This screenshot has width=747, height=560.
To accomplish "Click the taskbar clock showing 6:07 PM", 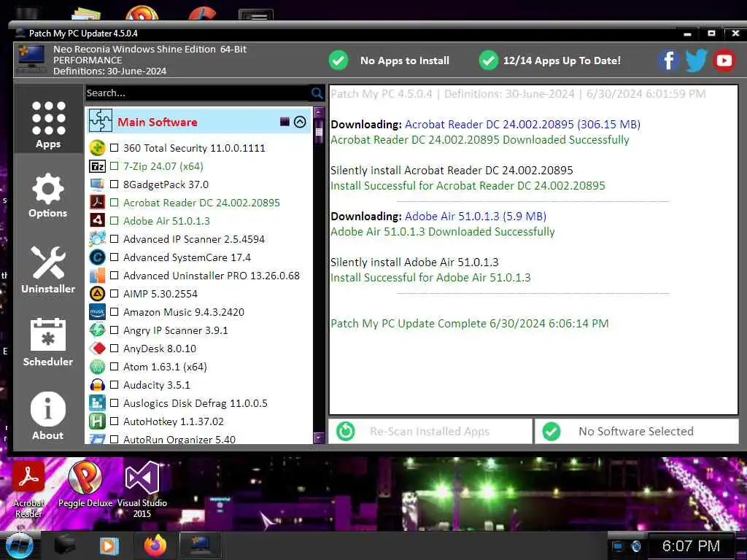I will tap(691, 545).
